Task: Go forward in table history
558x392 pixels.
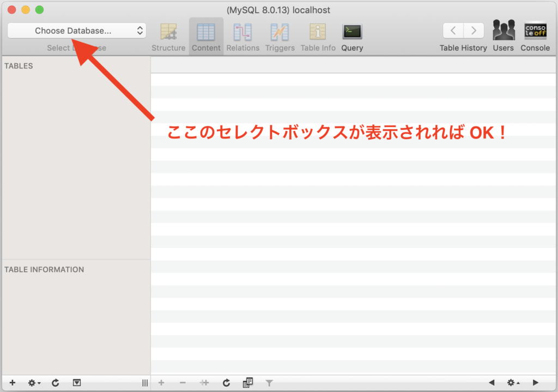Action: (474, 31)
